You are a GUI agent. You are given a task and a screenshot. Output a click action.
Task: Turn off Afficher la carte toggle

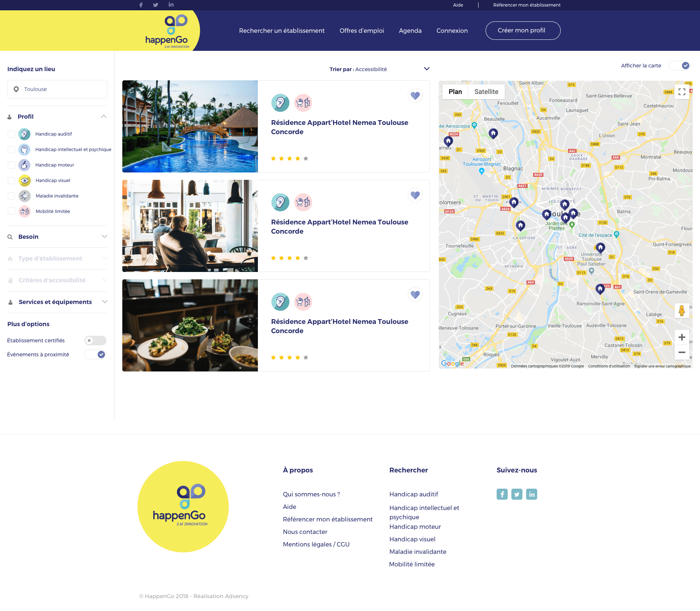pyautogui.click(x=680, y=66)
